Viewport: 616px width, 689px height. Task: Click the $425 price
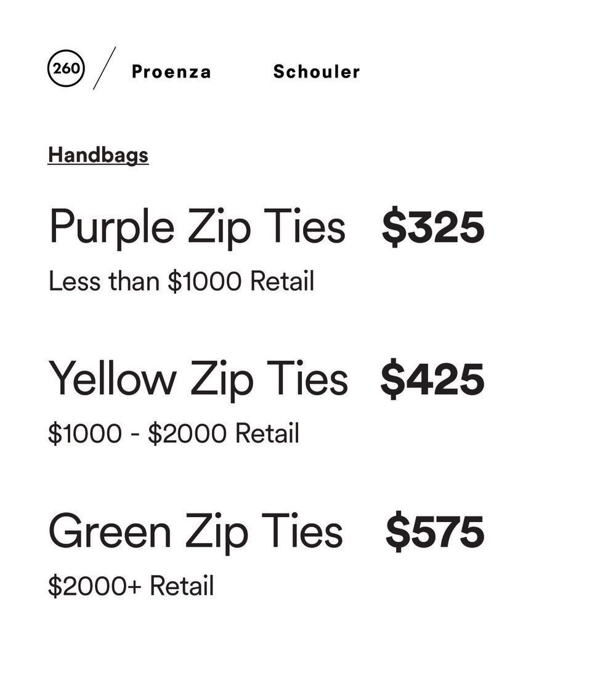click(432, 379)
